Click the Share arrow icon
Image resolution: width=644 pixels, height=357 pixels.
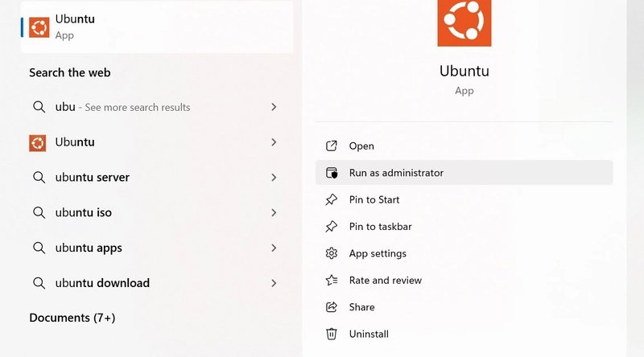click(x=332, y=307)
